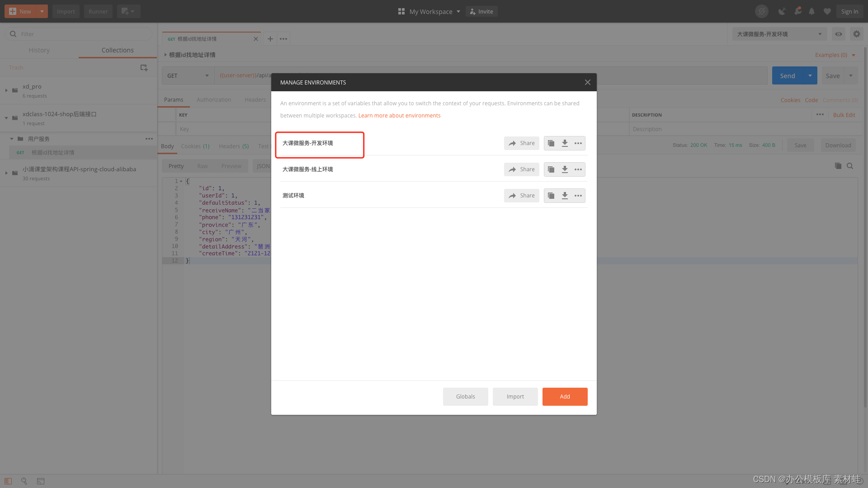
Task: Open the satellite capture requests icon
Action: pyautogui.click(x=782, y=11)
